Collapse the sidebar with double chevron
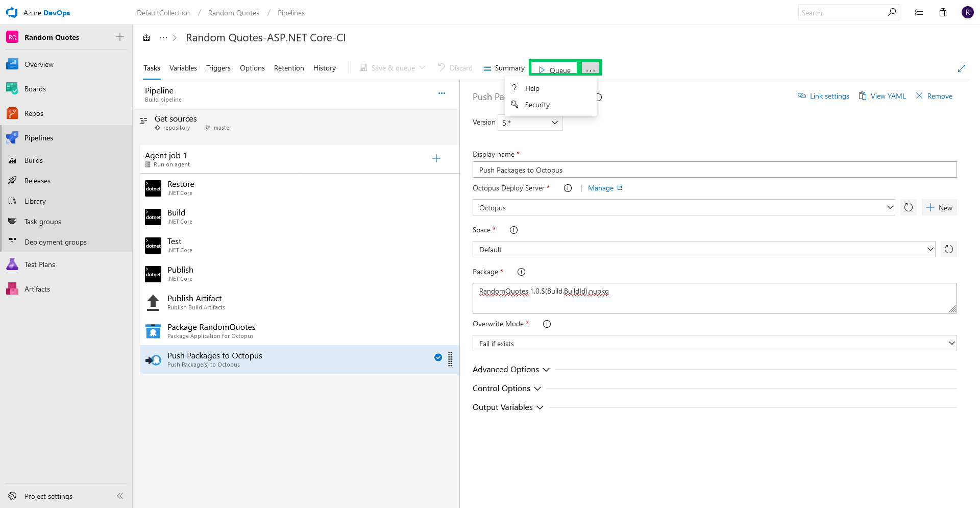The image size is (980, 508). point(120,496)
